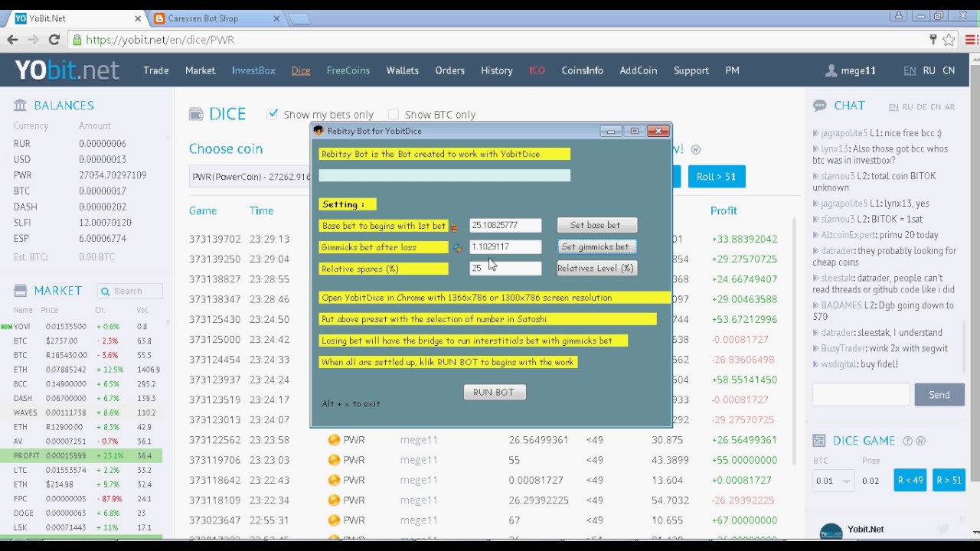Open Wallets page

click(403, 70)
